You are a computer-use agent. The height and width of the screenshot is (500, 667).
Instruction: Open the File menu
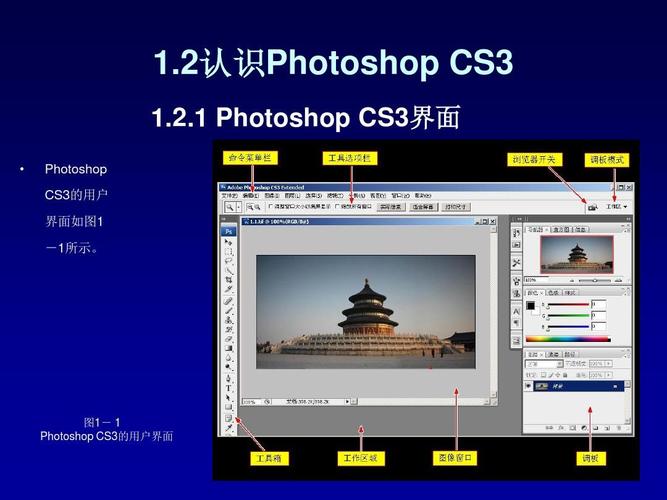pyautogui.click(x=229, y=195)
